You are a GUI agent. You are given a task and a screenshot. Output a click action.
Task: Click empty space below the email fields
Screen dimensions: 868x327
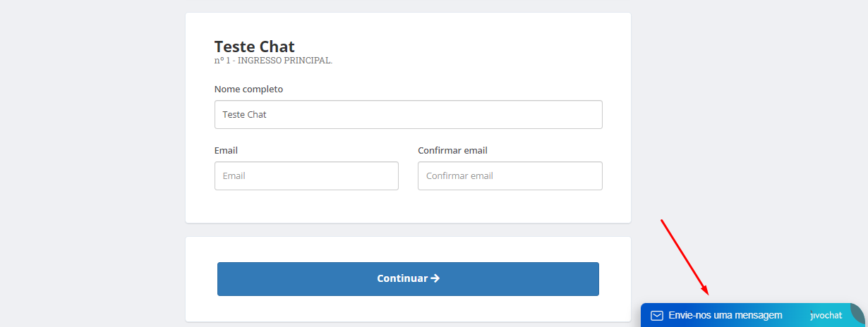(x=408, y=206)
